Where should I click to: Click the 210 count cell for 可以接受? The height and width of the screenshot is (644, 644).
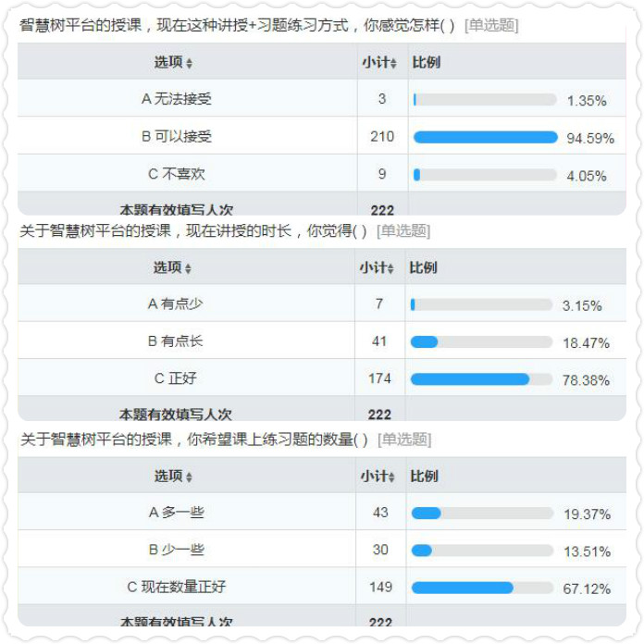pyautogui.click(x=382, y=137)
